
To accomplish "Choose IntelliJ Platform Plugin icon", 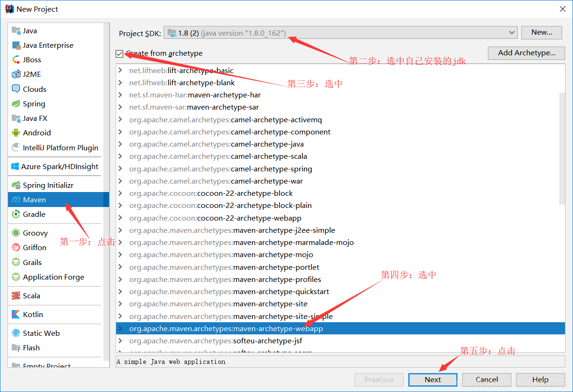I will (x=16, y=148).
